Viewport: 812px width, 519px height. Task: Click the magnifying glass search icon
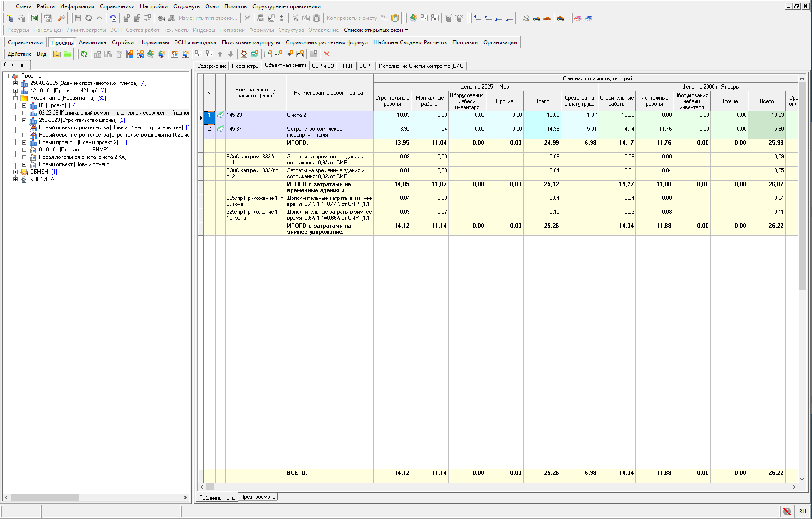(61, 18)
